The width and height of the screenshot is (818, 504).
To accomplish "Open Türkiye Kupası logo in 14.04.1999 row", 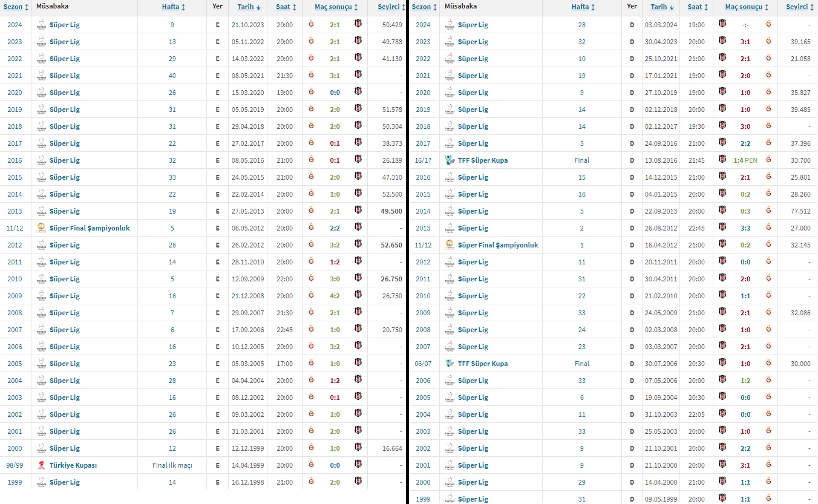I will 41,465.
